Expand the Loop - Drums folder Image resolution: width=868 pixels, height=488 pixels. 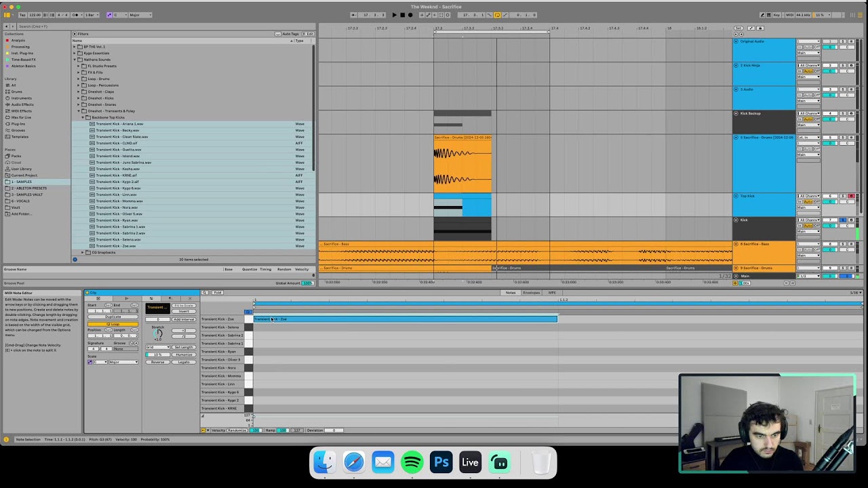click(x=79, y=79)
